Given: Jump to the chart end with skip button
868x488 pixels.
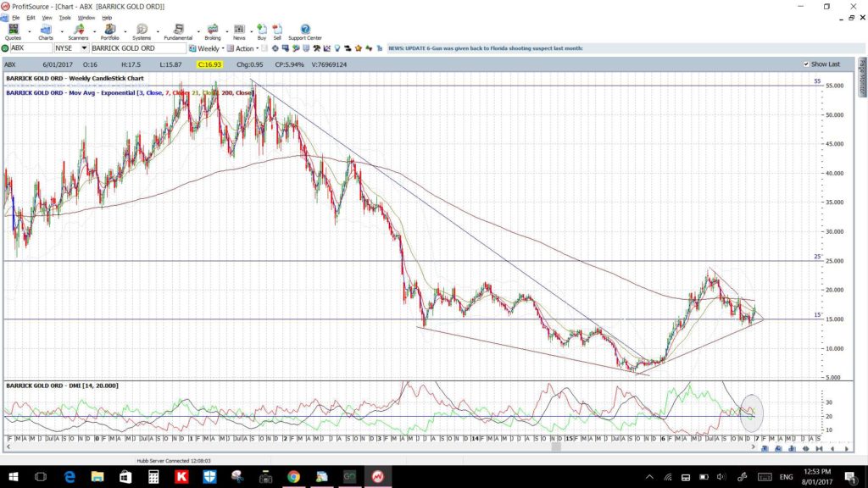Looking at the screenshot, I should pos(819,449).
